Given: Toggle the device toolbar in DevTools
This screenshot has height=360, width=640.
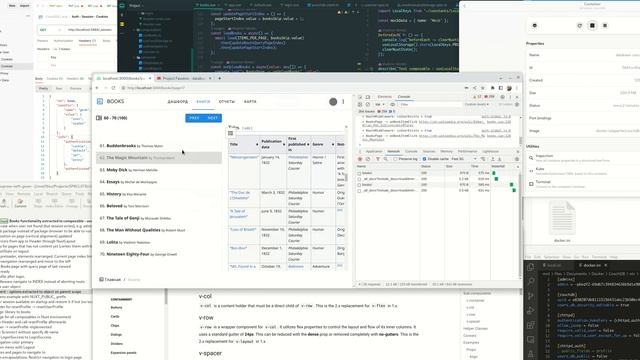Looking at the screenshot, I should (368, 97).
